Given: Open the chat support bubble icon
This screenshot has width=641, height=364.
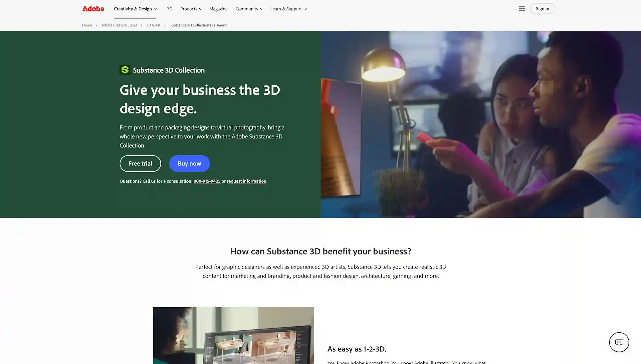Looking at the screenshot, I should pyautogui.click(x=619, y=342).
